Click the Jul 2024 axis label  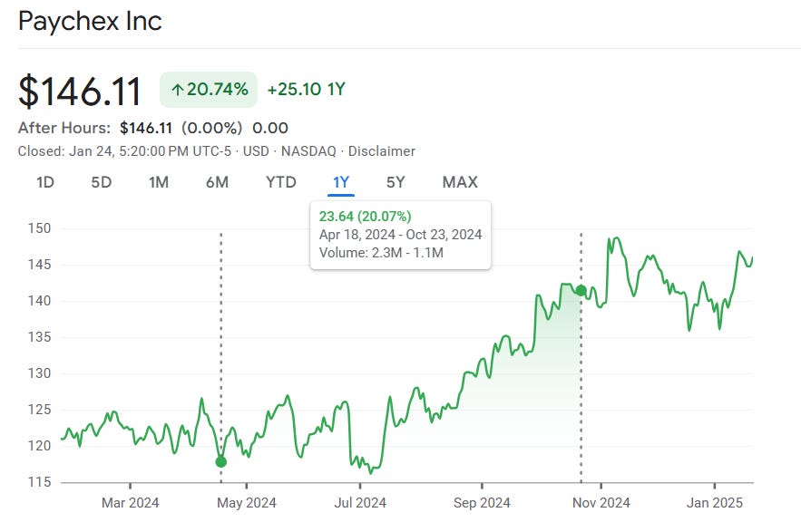[x=360, y=503]
